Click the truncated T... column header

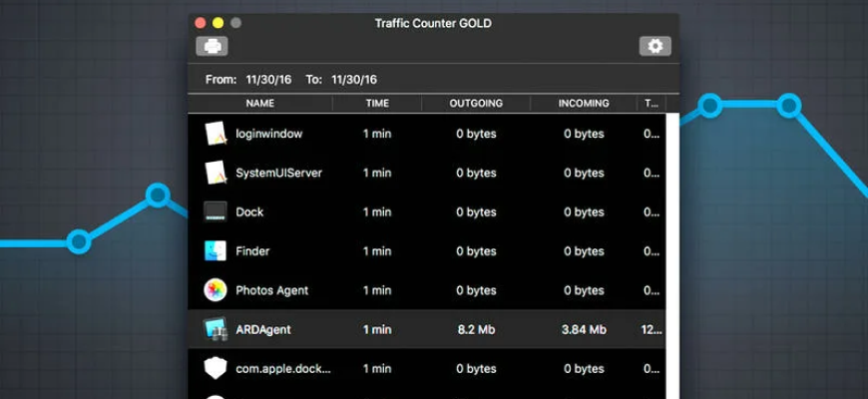click(651, 103)
